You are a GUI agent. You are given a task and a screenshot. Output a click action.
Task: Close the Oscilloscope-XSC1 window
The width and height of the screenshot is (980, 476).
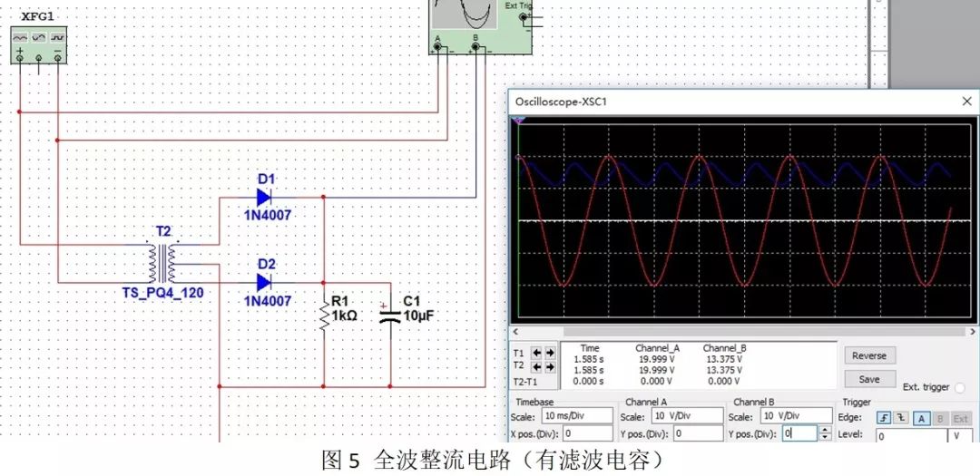(965, 102)
